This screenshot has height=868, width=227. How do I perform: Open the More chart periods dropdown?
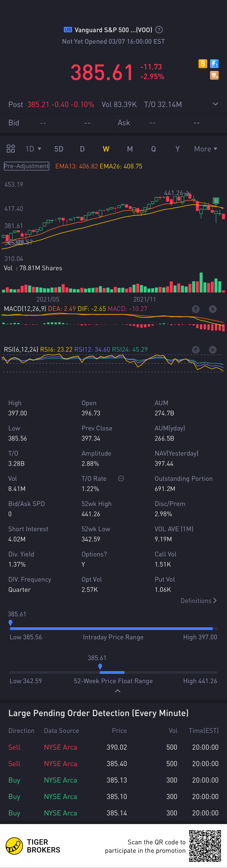point(205,149)
